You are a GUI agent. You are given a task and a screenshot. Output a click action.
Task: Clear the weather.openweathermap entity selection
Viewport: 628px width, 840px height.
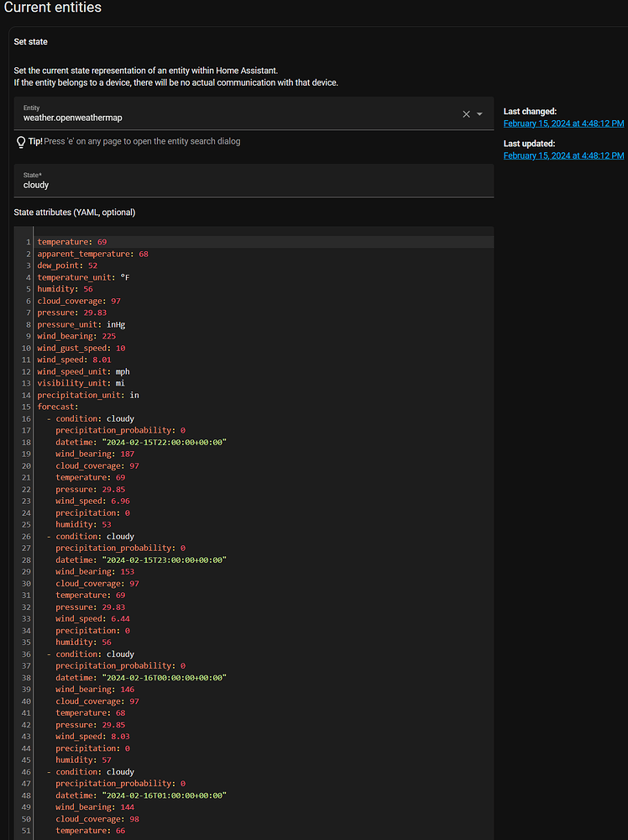pos(466,114)
